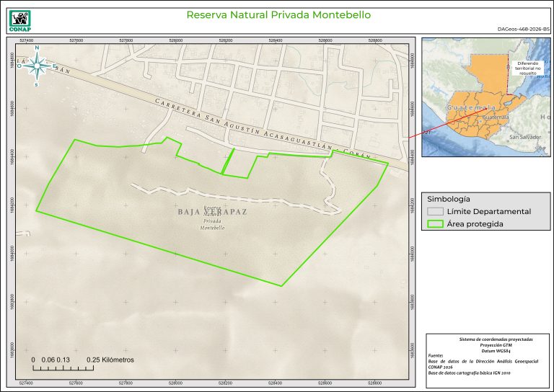Click the Simbología legend heading
This screenshot has width=554, height=392.
pyautogui.click(x=449, y=198)
